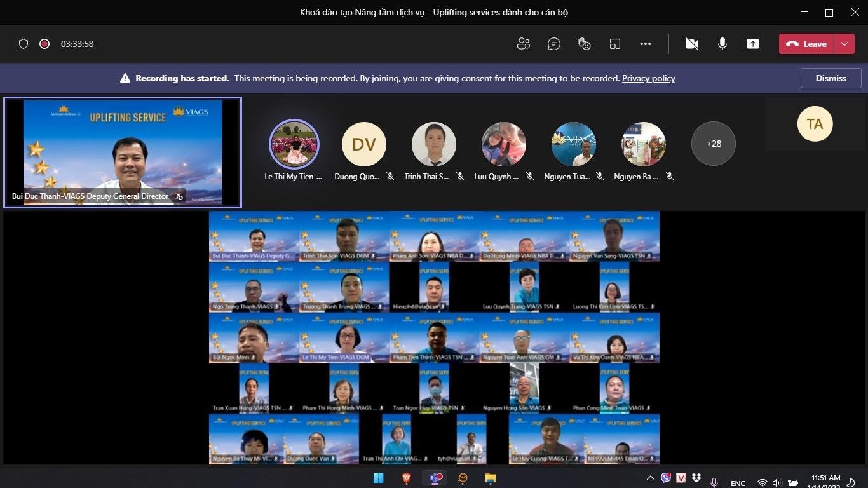Open the Wi-Fi network settings icon
This screenshot has width=868, height=488.
click(763, 483)
